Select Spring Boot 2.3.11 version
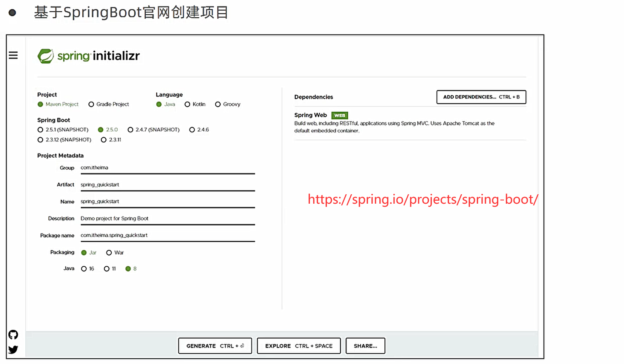 click(x=104, y=140)
